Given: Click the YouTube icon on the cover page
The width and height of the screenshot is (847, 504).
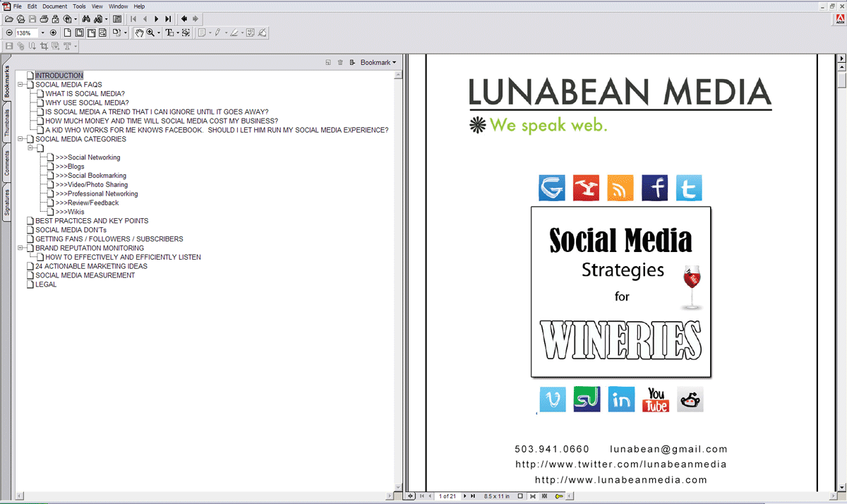Looking at the screenshot, I should click(x=656, y=400).
